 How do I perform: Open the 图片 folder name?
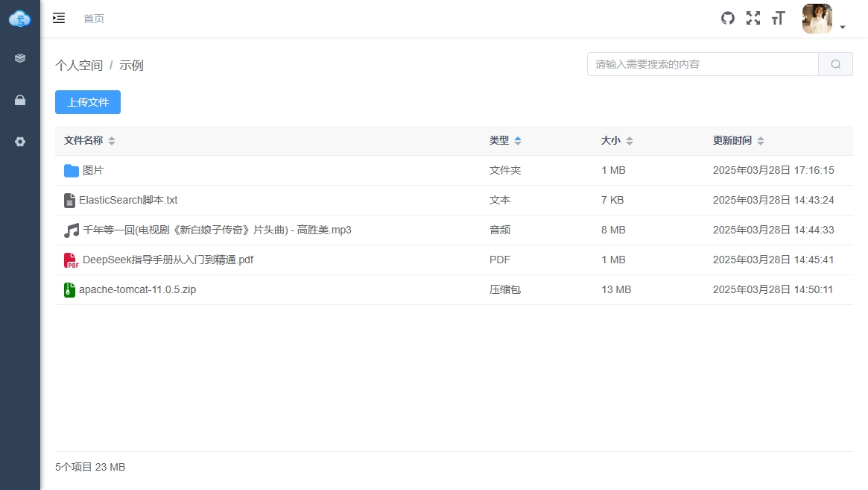click(93, 170)
